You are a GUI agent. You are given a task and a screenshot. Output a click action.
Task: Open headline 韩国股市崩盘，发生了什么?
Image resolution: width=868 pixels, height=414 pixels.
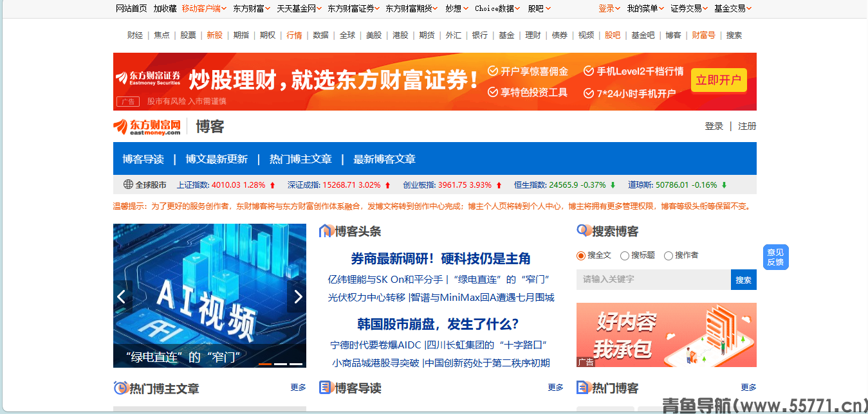(438, 324)
